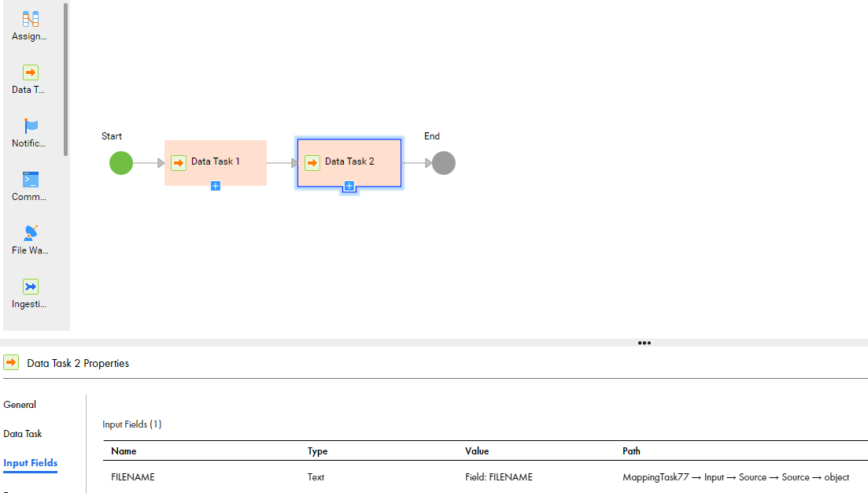Screen dimensions: 868x493
Task: Expand the plus button under Data Task 2
Action: pos(349,186)
